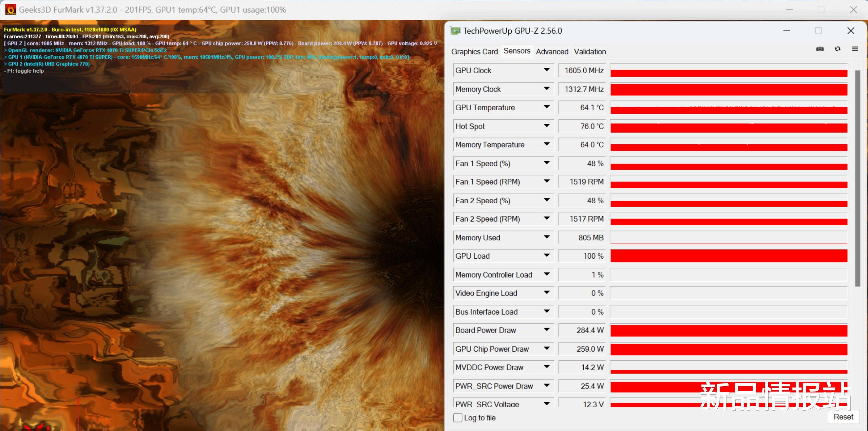This screenshot has width=868, height=431.
Task: Click the GPU-Z screenshot camera icon
Action: 820,49
